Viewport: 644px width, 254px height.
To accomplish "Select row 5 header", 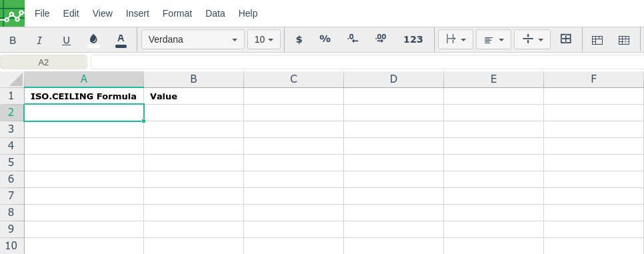I will pos(12,163).
